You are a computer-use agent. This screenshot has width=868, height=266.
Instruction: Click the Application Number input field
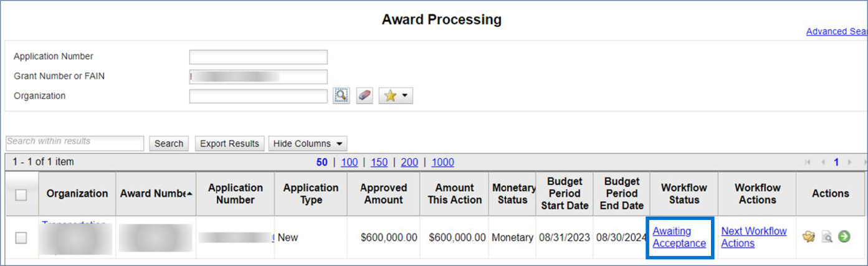(258, 57)
